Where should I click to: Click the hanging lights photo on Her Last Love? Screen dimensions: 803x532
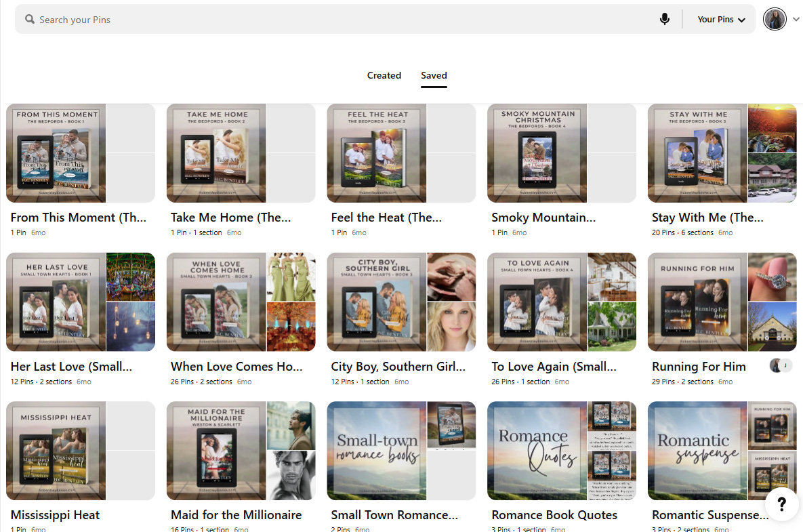pos(131,327)
